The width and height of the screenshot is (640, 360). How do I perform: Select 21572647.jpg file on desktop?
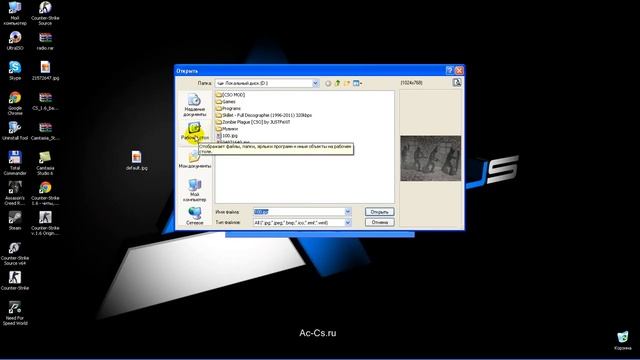tap(45, 70)
